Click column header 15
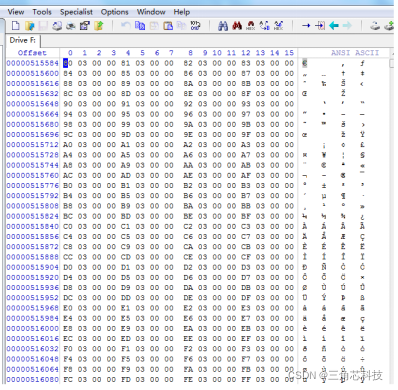 (289, 53)
